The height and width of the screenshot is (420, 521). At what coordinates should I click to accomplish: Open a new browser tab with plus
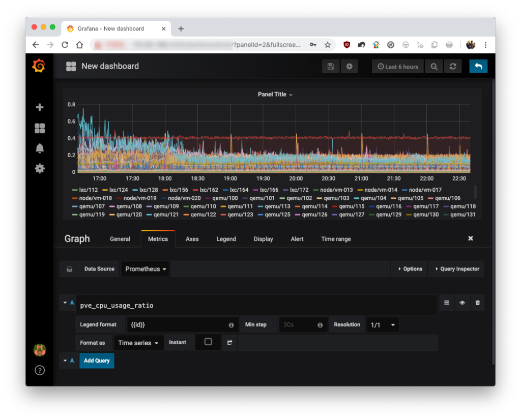click(181, 29)
